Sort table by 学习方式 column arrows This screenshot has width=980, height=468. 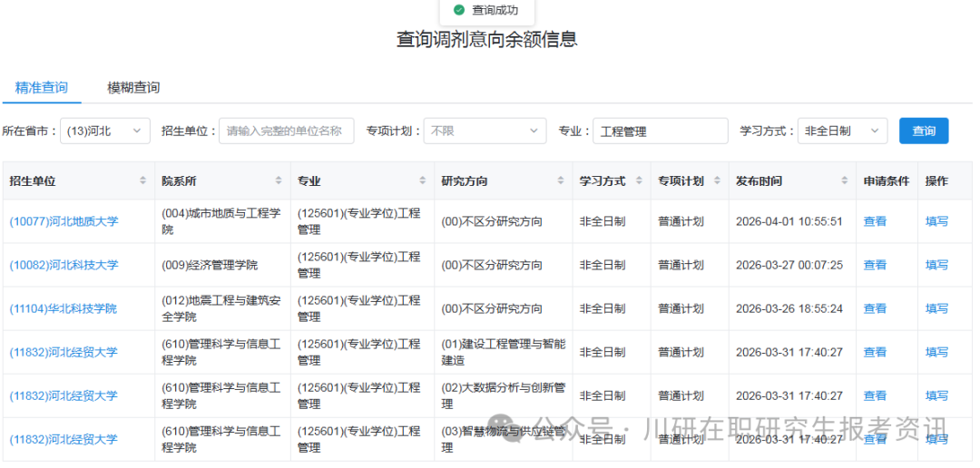(639, 181)
